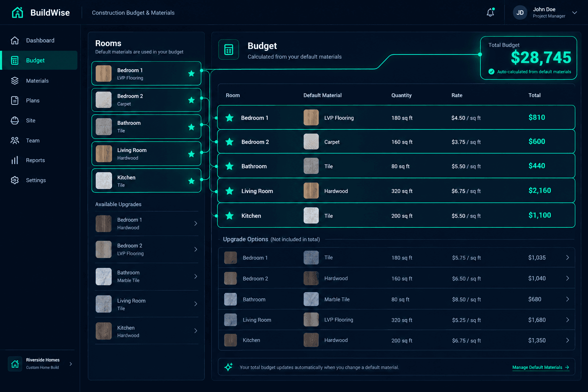Click the Total Budget $28,745 card
This screenshot has width=588, height=392.
click(528, 58)
